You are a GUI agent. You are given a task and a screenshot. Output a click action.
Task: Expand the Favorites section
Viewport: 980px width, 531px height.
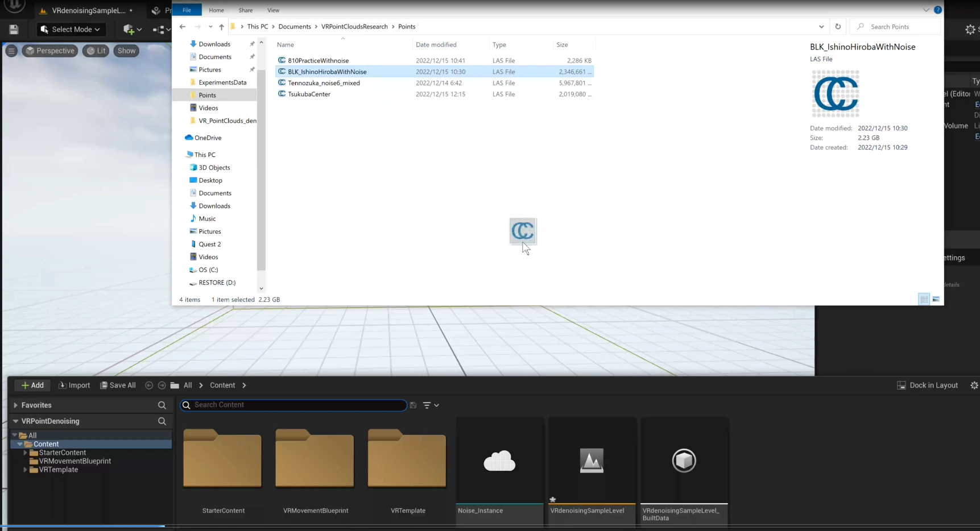15,405
